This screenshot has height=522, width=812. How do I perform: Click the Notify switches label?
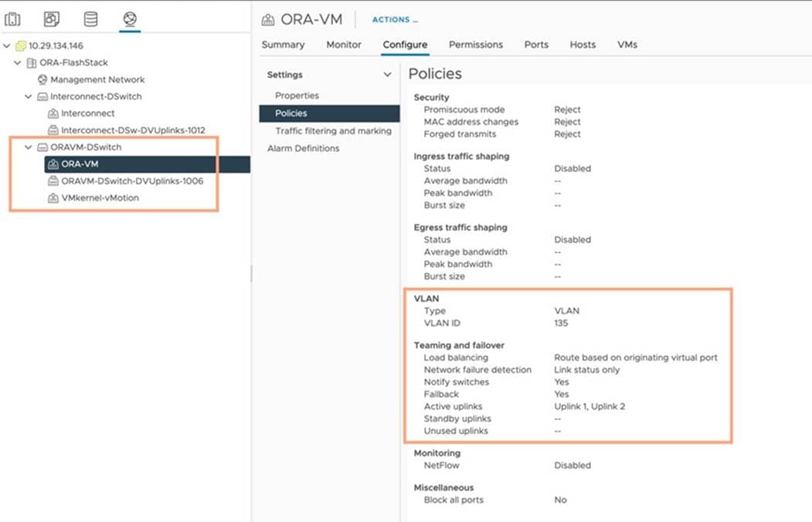tap(457, 381)
